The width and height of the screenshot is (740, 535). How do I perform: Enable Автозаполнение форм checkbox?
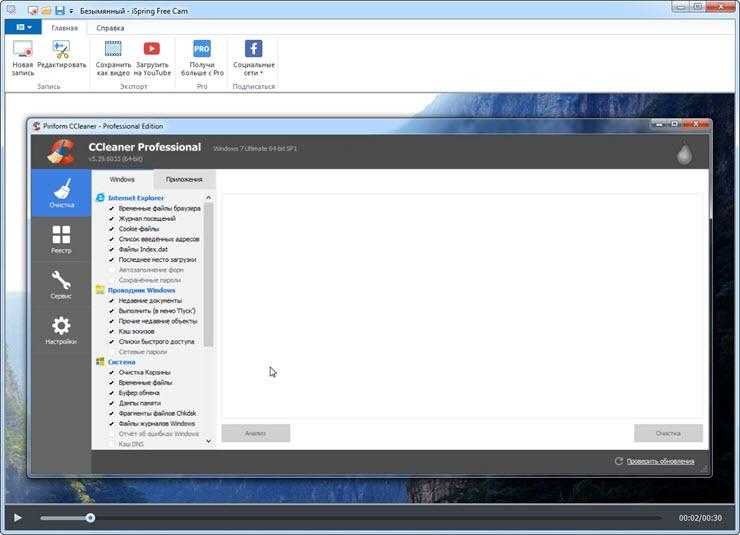point(112,270)
